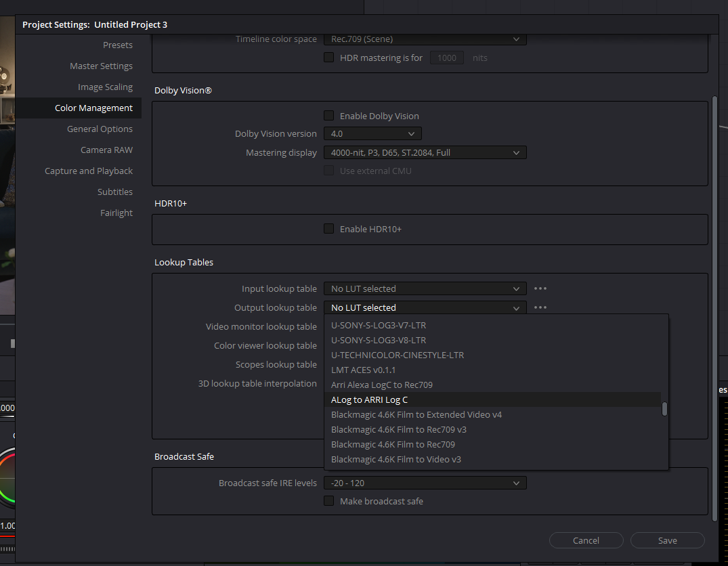Tick Enable Dolby Vision checkbox

[328, 116]
